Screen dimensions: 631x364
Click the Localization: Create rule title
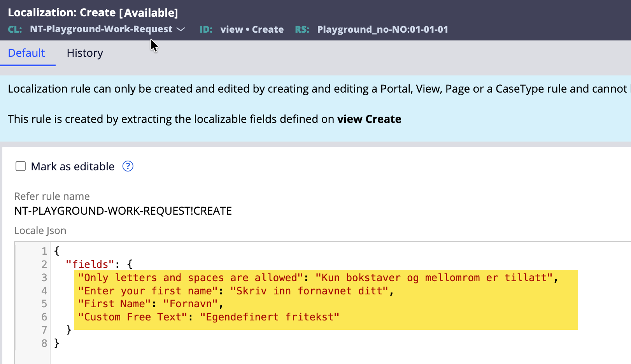pyautogui.click(x=93, y=13)
